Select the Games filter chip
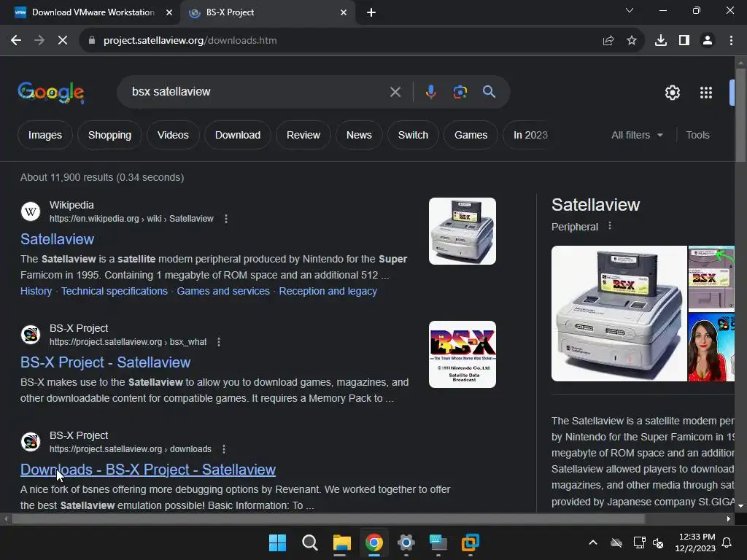 [x=471, y=135]
